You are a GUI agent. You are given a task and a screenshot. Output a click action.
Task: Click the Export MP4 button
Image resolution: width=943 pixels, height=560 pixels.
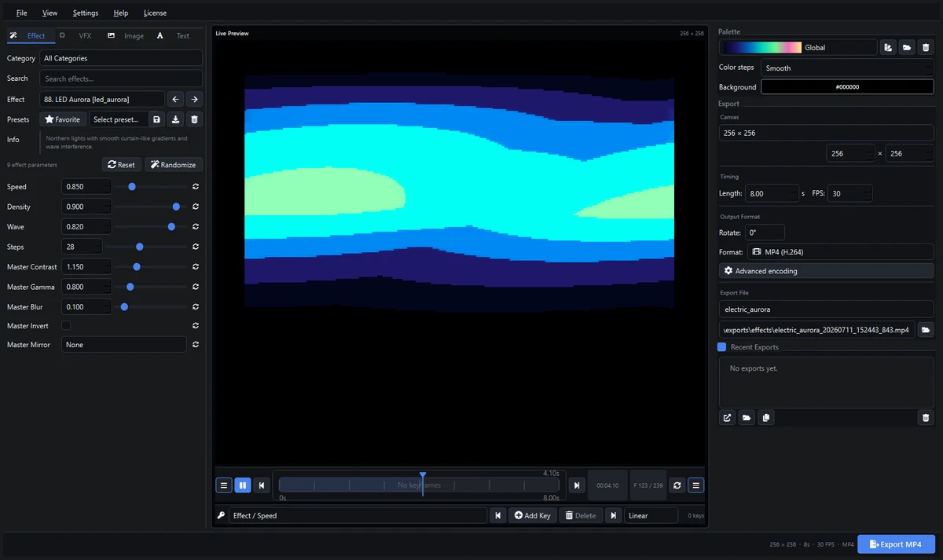point(896,544)
